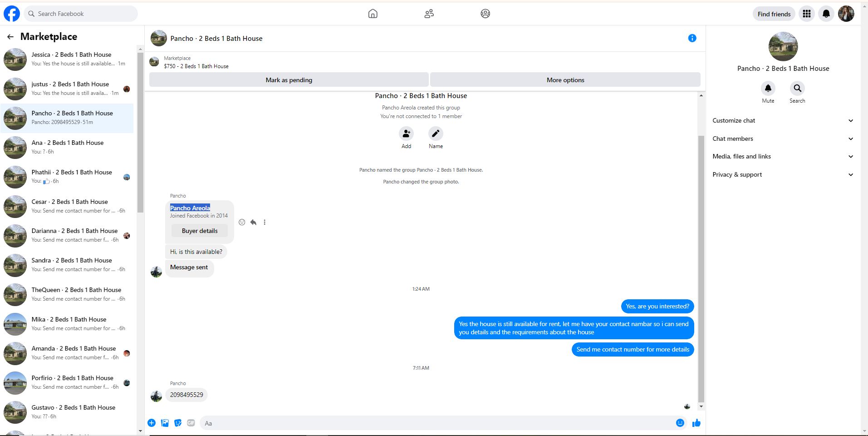Image resolution: width=868 pixels, height=436 pixels.
Task: React to Pancho's message with emoji icon
Action: coord(242,222)
